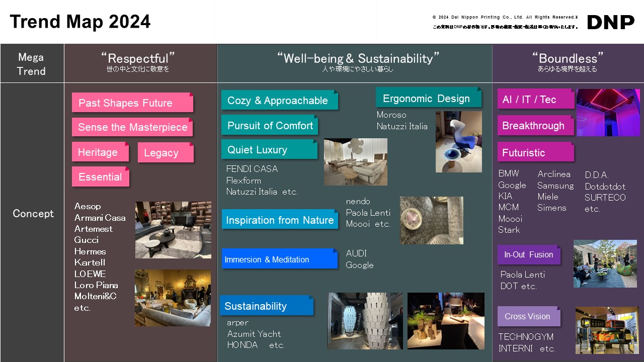Viewport: 644px width, 362px height.
Task: Click the 'Sense the Masterpiece' tag
Action: pyautogui.click(x=132, y=127)
